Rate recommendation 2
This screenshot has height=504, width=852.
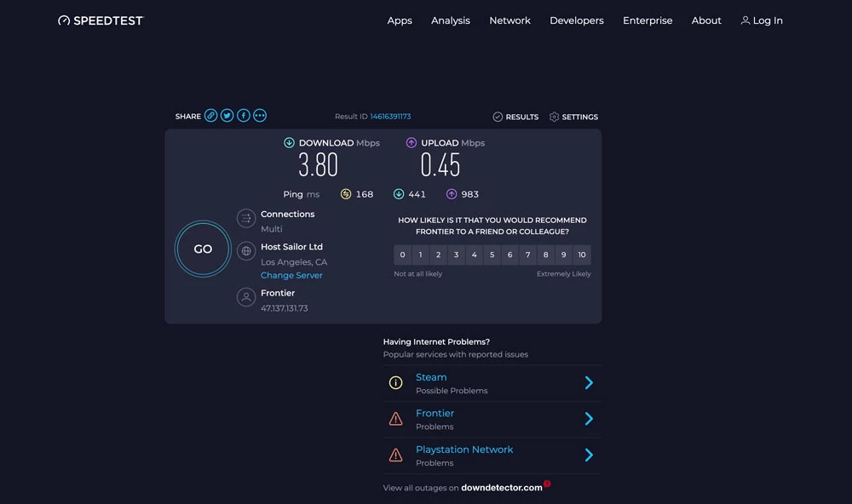coord(439,255)
